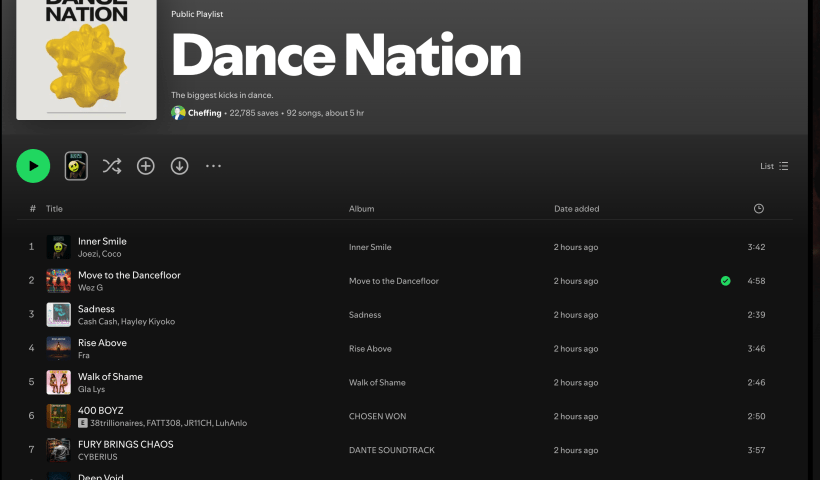Open the Cheffing profile link
This screenshot has height=480, width=820.
pyautogui.click(x=205, y=113)
